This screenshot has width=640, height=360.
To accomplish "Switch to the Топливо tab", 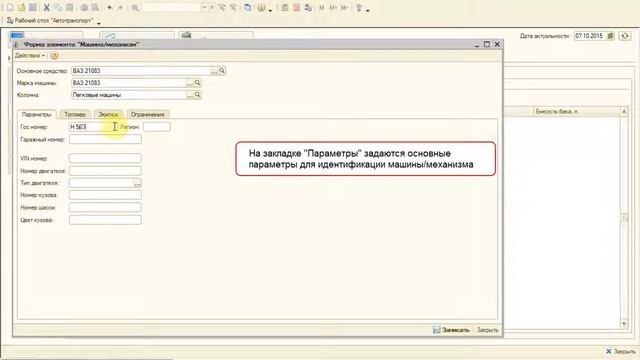I will (75, 114).
